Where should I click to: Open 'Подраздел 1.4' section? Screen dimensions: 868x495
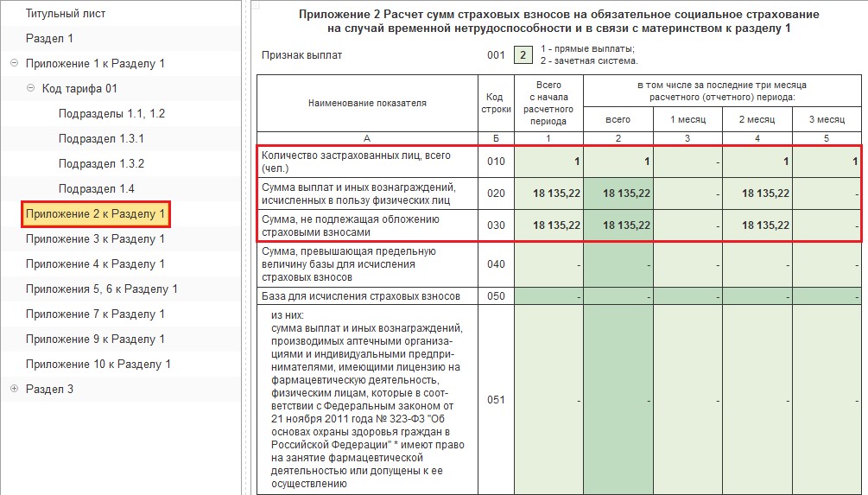96,188
